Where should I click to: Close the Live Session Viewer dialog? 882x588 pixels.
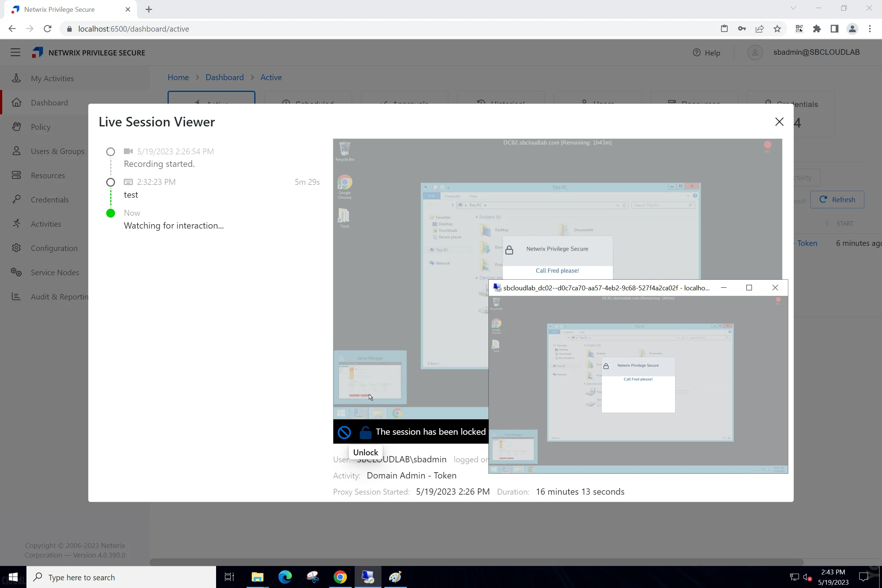779,122
